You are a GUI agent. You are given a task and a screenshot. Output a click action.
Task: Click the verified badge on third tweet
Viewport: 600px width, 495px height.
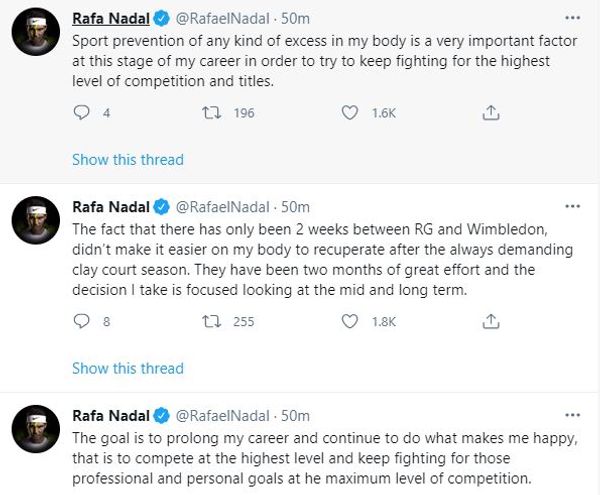coord(160,415)
